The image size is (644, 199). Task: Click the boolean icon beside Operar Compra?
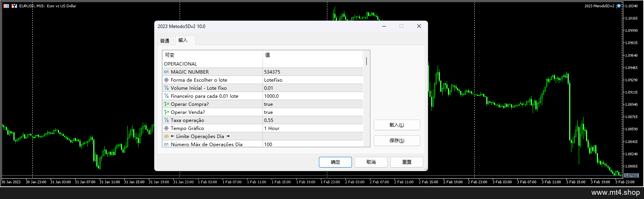coord(166,104)
